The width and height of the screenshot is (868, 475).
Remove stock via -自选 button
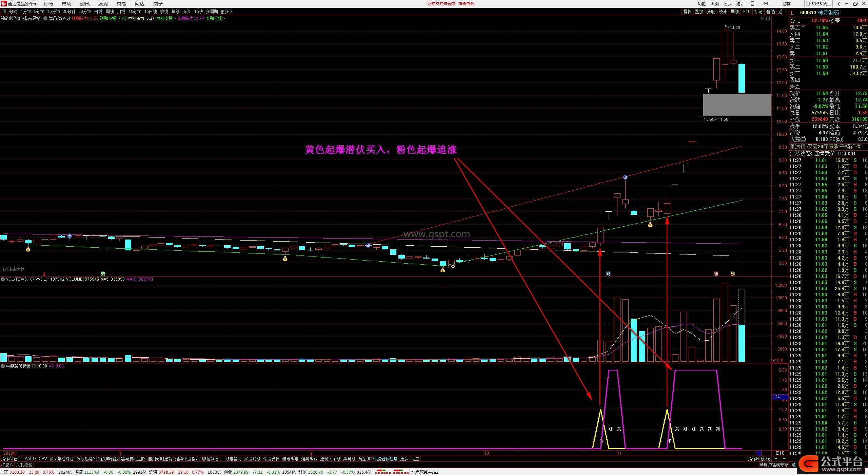point(770,12)
